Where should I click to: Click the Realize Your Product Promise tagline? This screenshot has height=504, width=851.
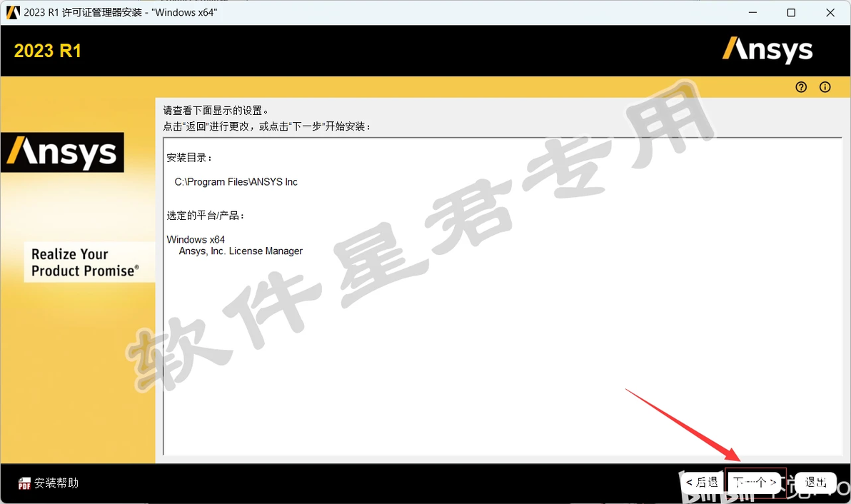point(85,263)
